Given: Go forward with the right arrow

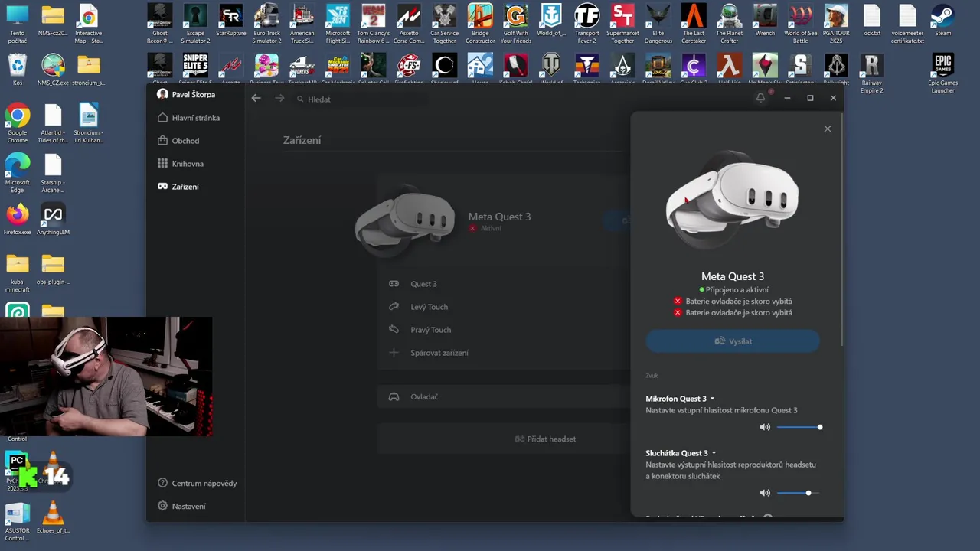Looking at the screenshot, I should [279, 99].
